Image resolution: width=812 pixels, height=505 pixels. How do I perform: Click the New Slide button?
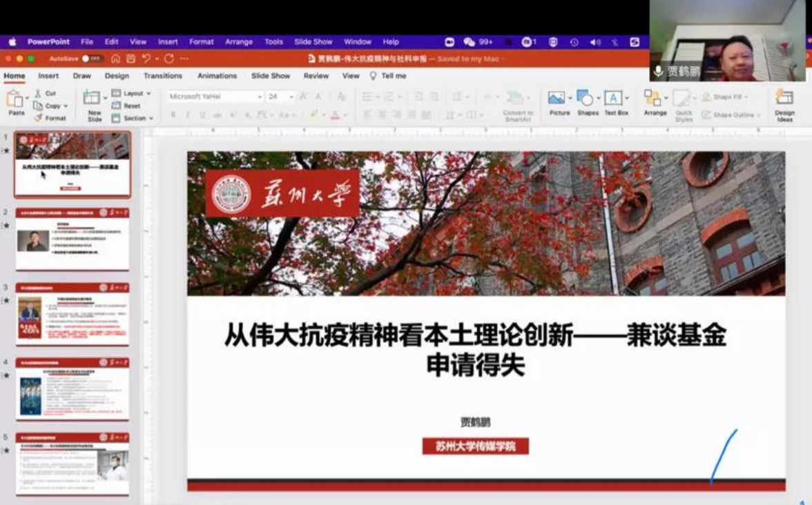point(94,103)
